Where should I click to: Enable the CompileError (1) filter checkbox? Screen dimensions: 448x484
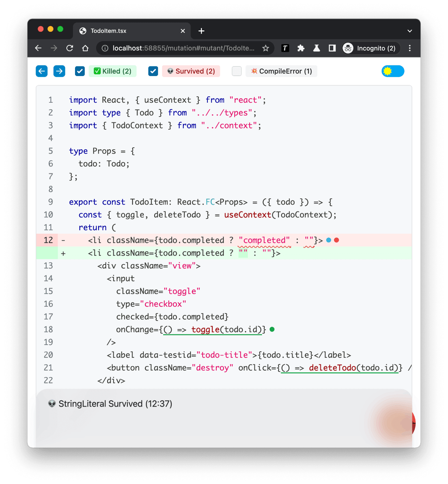(x=237, y=71)
